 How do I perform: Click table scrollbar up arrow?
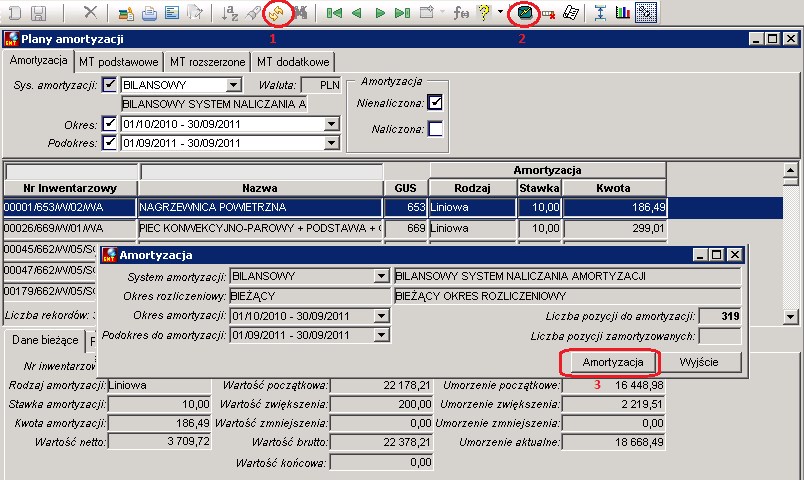tap(790, 170)
